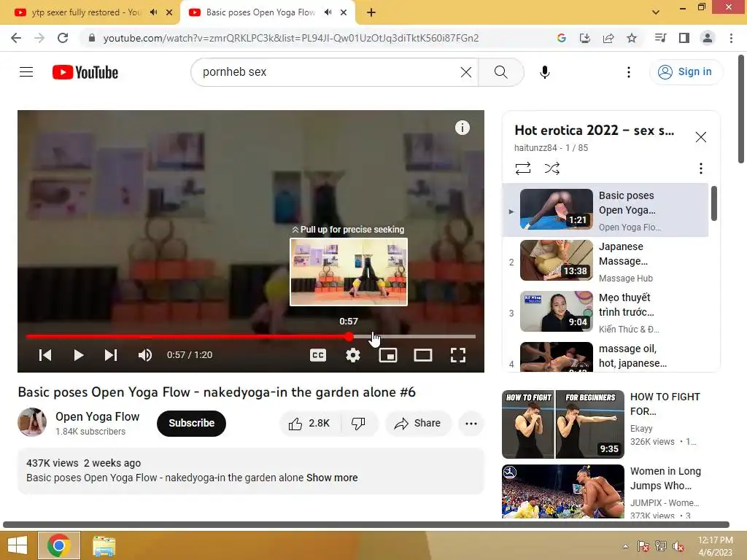Like the video 2.8K
This screenshot has height=560, width=747.
click(310, 423)
